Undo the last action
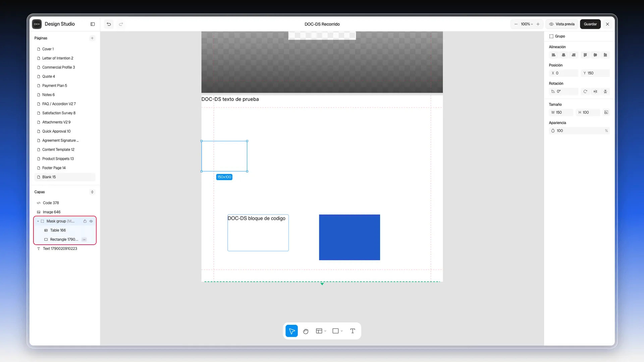Screen dimensions: 644x362 109,24
